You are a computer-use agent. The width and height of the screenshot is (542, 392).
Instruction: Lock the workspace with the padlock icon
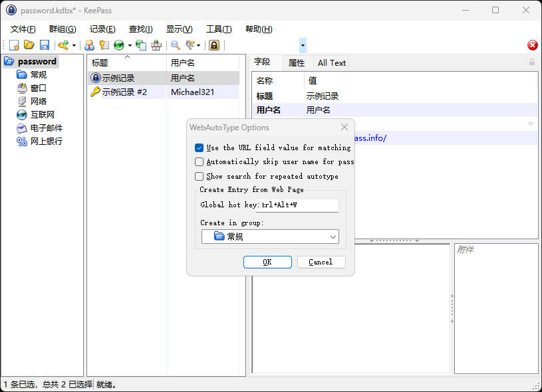point(214,45)
